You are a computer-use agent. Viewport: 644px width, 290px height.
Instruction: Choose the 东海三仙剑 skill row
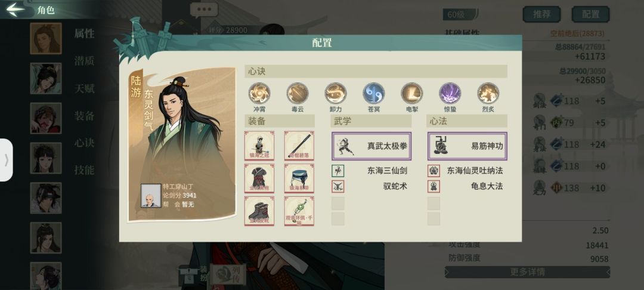[x=371, y=171]
